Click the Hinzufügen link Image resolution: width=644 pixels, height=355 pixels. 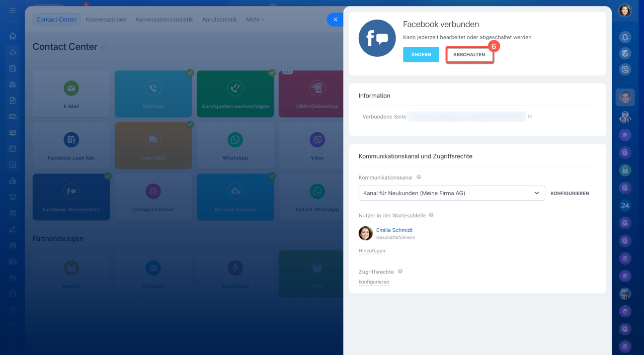pyautogui.click(x=372, y=251)
